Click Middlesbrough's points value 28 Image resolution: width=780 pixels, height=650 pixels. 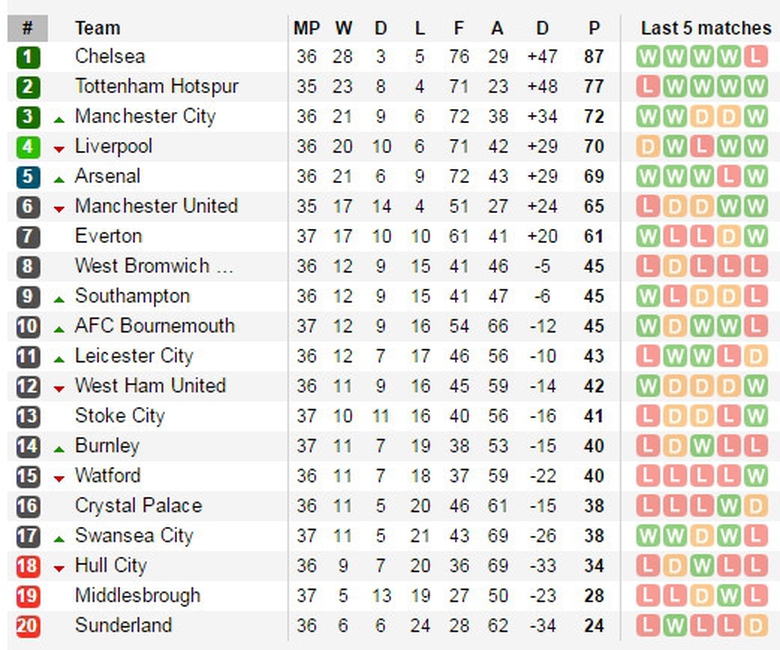tap(595, 597)
